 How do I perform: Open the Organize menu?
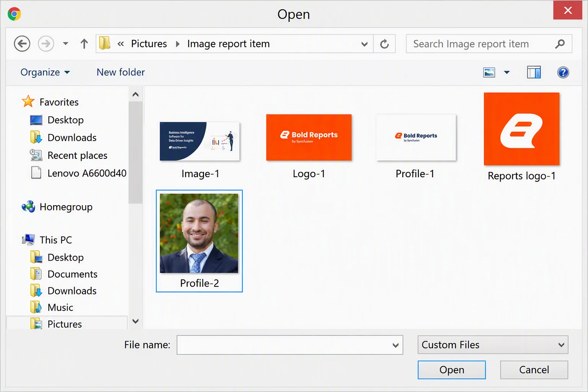tap(45, 72)
